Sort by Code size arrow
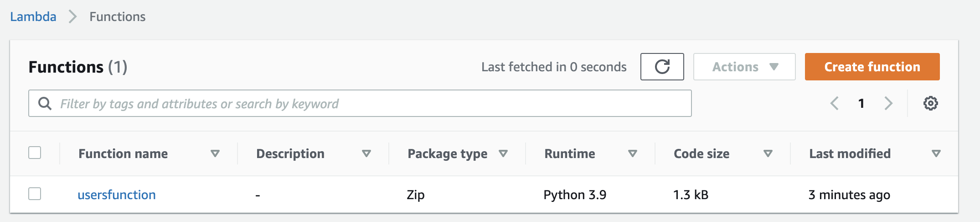980x222 pixels. [768, 153]
